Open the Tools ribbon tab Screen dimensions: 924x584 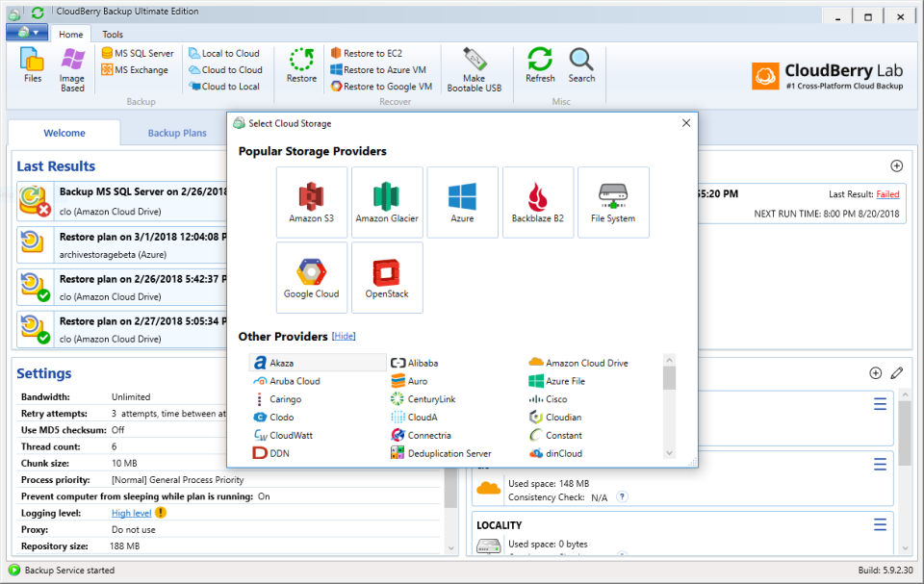click(113, 34)
